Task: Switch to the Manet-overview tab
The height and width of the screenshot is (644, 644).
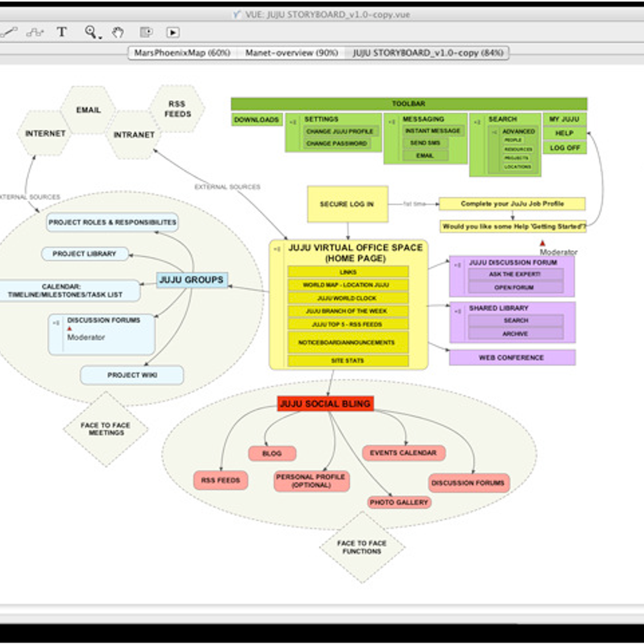Action: coord(291,53)
